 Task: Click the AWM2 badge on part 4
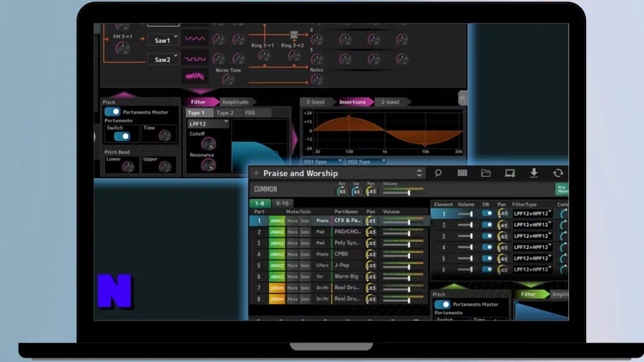point(277,255)
